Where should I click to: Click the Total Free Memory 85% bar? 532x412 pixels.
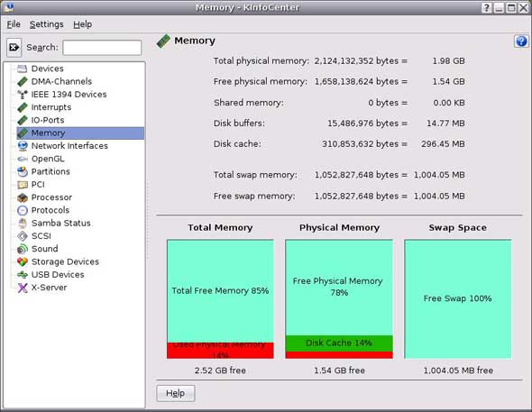[x=220, y=291]
